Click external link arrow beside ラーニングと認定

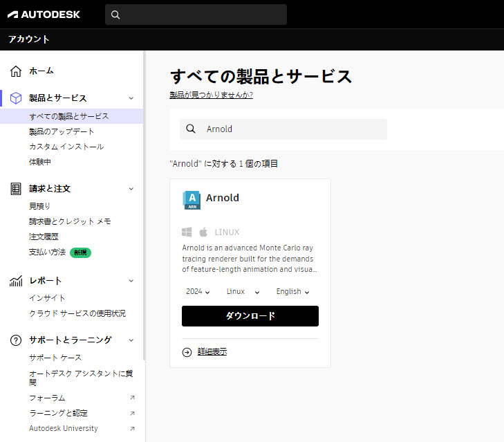[132, 414]
